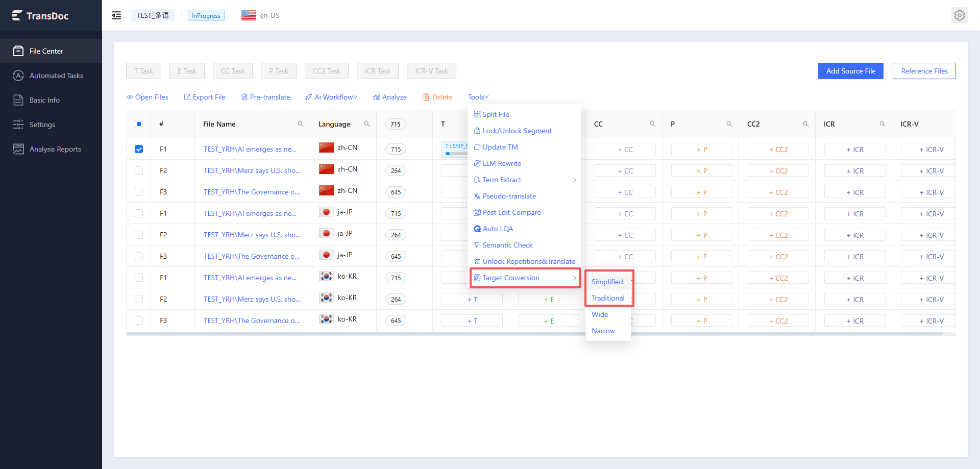Click the Settings sliders icon in sidebar

tap(18, 125)
